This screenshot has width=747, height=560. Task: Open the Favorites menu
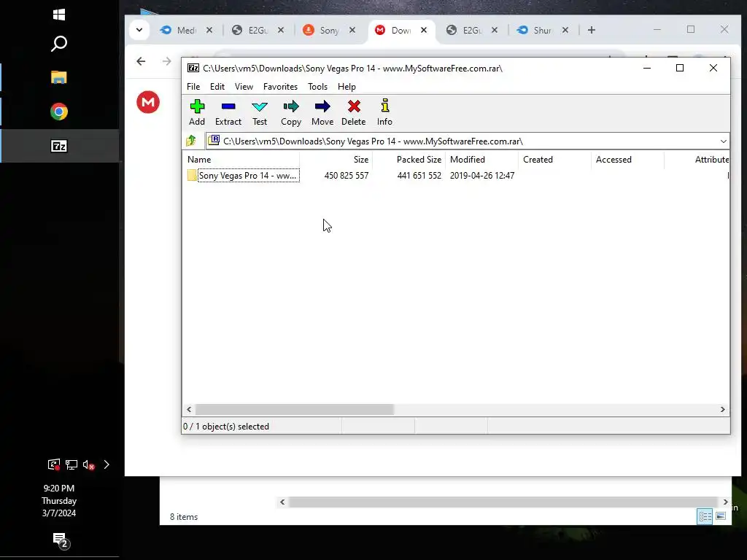[280, 87]
